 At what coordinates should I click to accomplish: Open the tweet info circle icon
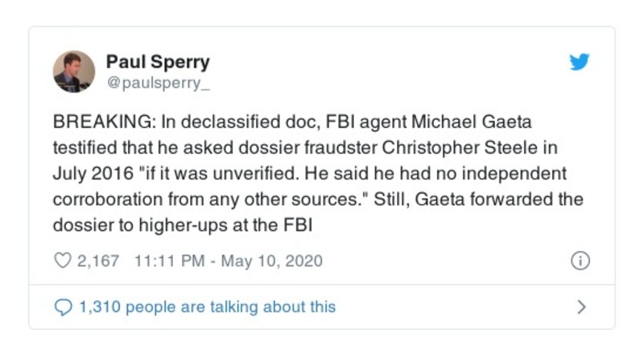point(580,261)
